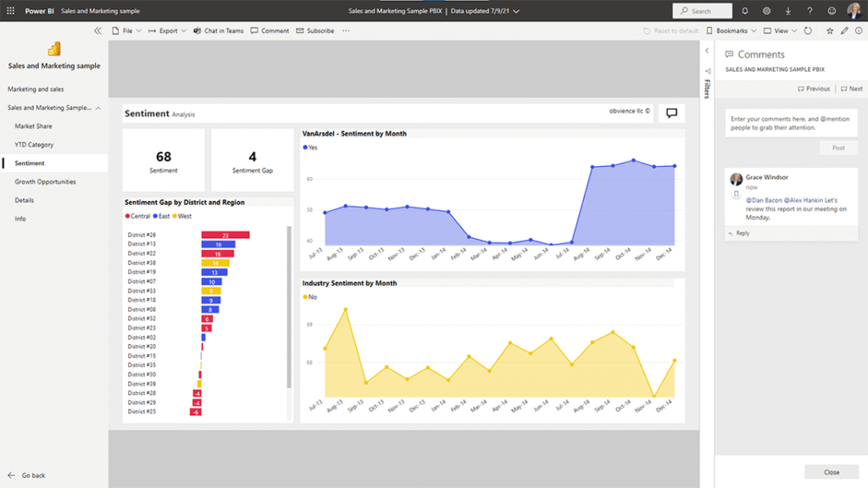Click the comment text entry box
This screenshot has height=488, width=868.
(791, 123)
